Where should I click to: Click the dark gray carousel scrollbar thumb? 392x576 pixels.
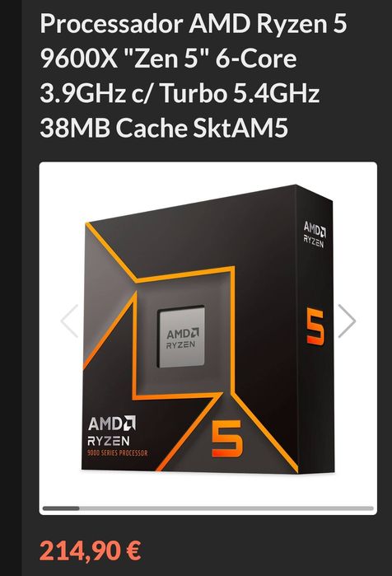pyautogui.click(x=61, y=508)
